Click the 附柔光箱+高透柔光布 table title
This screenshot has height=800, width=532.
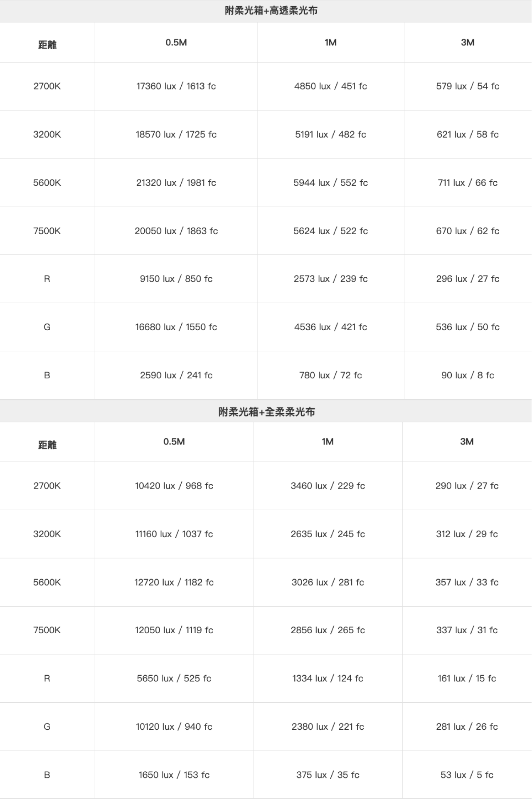pos(271,11)
